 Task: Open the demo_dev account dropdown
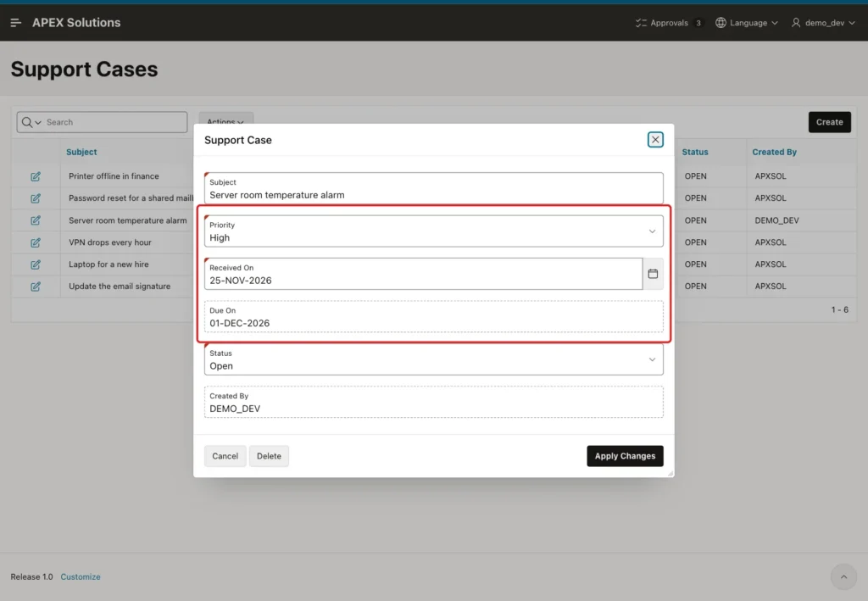coord(823,23)
